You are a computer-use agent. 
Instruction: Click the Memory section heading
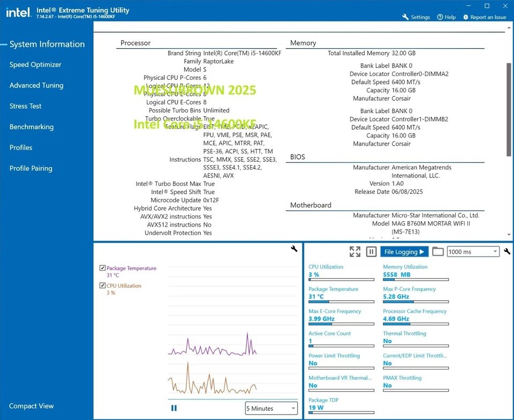click(x=303, y=43)
